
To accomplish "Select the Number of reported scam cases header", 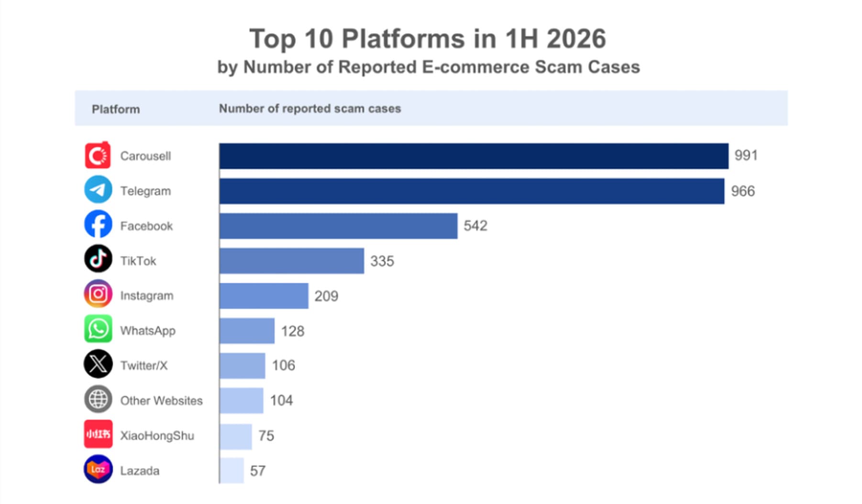I will (310, 109).
